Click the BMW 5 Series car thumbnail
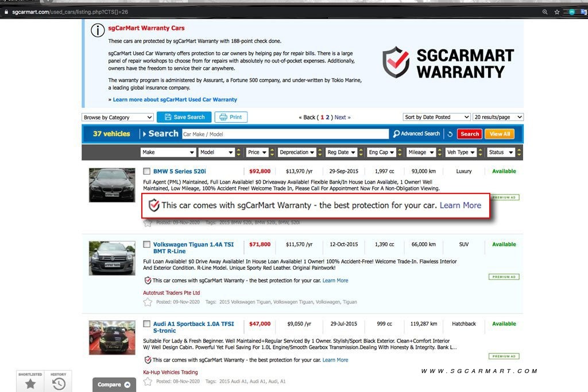588x392 pixels. point(112,185)
